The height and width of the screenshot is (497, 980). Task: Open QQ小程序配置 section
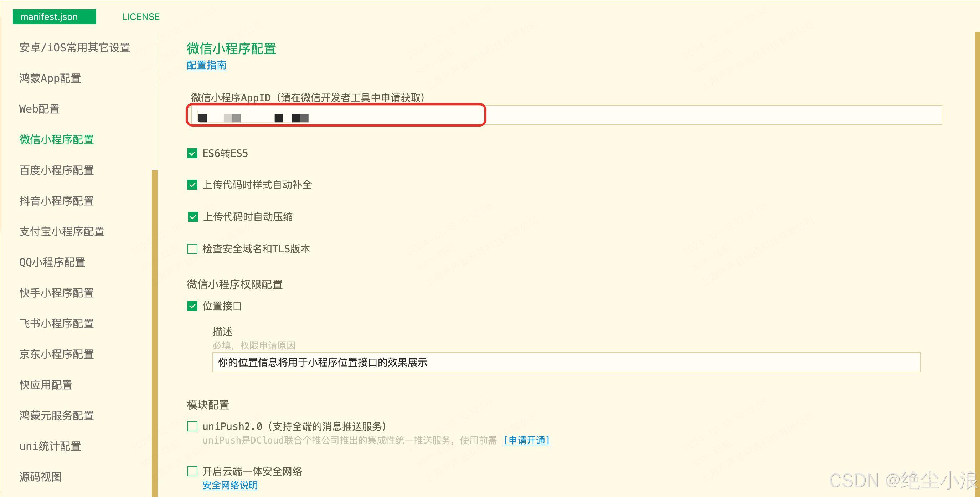tap(52, 262)
